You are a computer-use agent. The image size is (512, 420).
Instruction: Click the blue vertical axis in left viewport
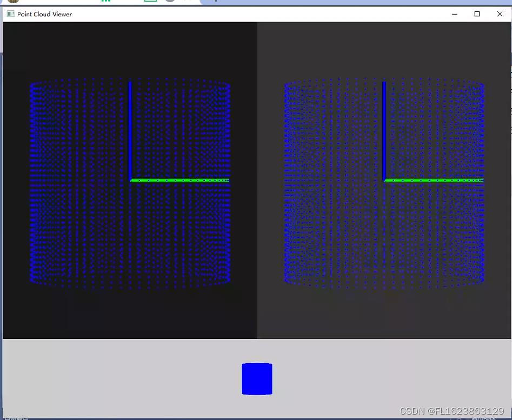coord(130,131)
